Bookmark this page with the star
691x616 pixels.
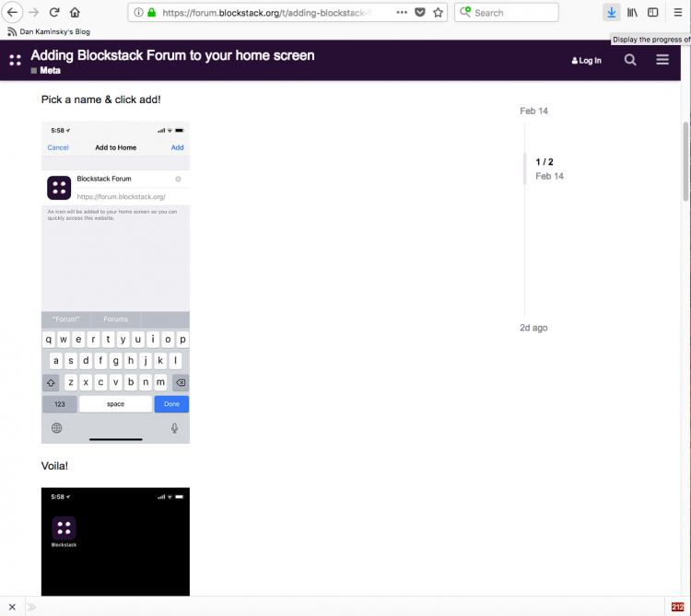point(438,12)
